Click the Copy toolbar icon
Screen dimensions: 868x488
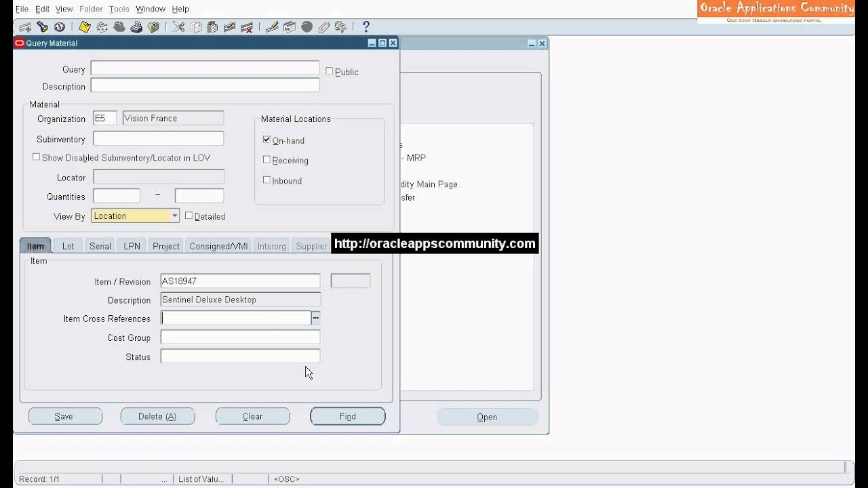(x=196, y=27)
